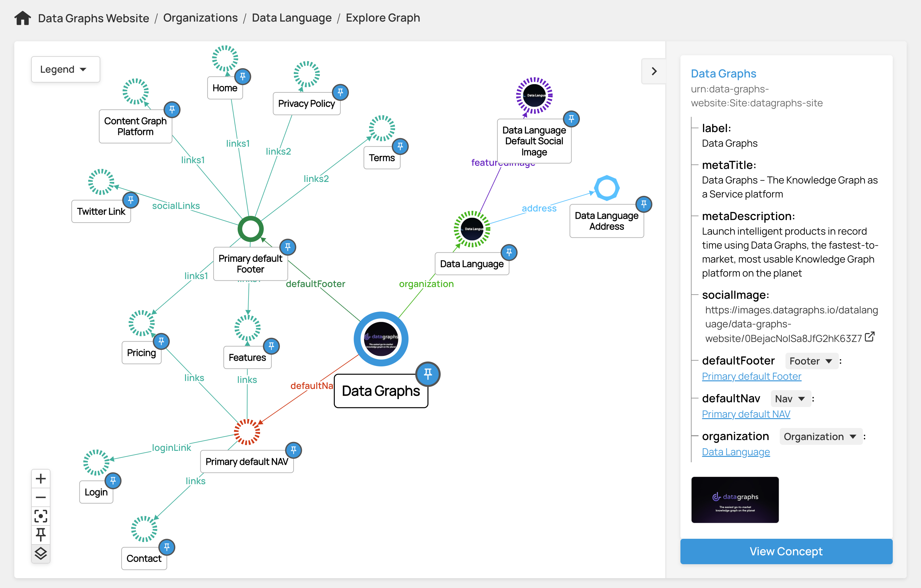Go to Organizations breadcrumb item

[x=200, y=18]
